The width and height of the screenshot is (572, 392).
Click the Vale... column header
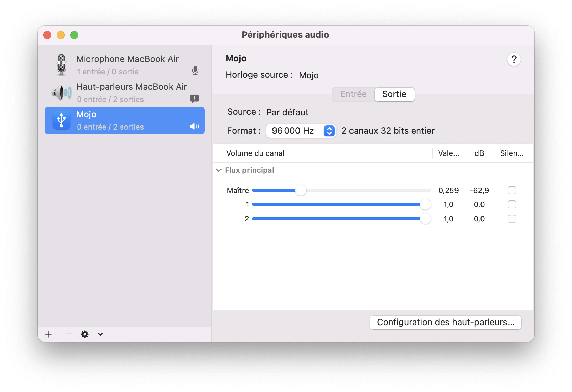pos(448,153)
